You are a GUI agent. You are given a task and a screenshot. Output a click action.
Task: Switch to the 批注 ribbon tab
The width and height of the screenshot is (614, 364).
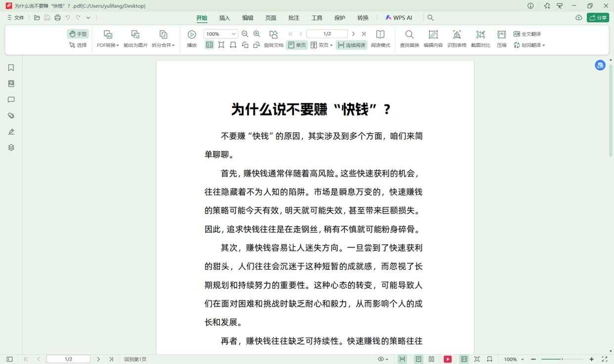pyautogui.click(x=294, y=17)
